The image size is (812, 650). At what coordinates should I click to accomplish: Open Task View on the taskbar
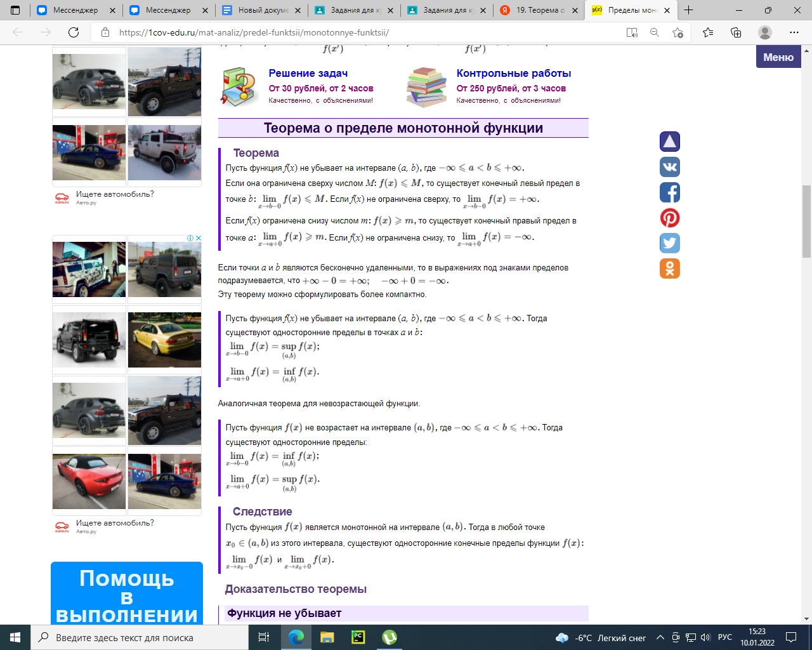[264, 637]
